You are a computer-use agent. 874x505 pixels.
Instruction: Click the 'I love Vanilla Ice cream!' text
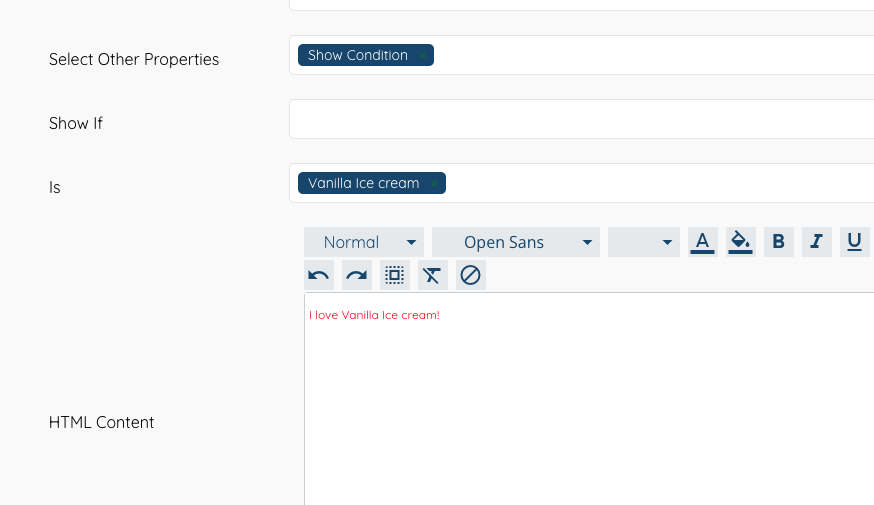(x=374, y=315)
